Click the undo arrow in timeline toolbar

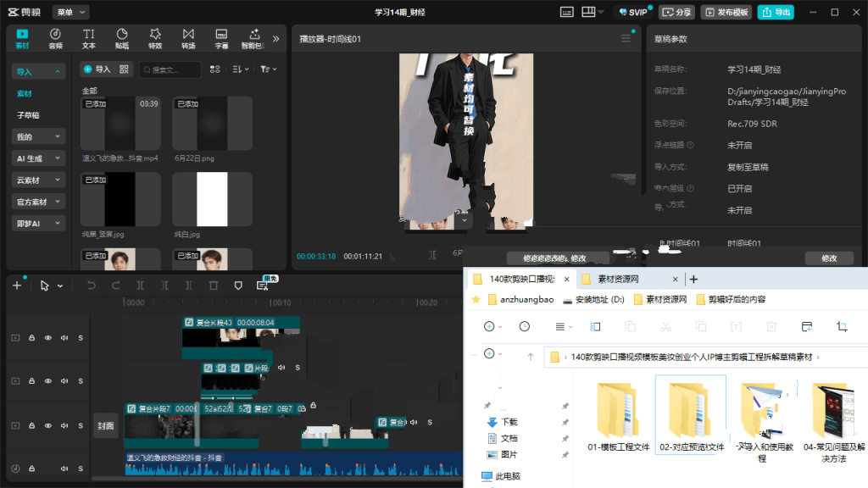tap(92, 286)
